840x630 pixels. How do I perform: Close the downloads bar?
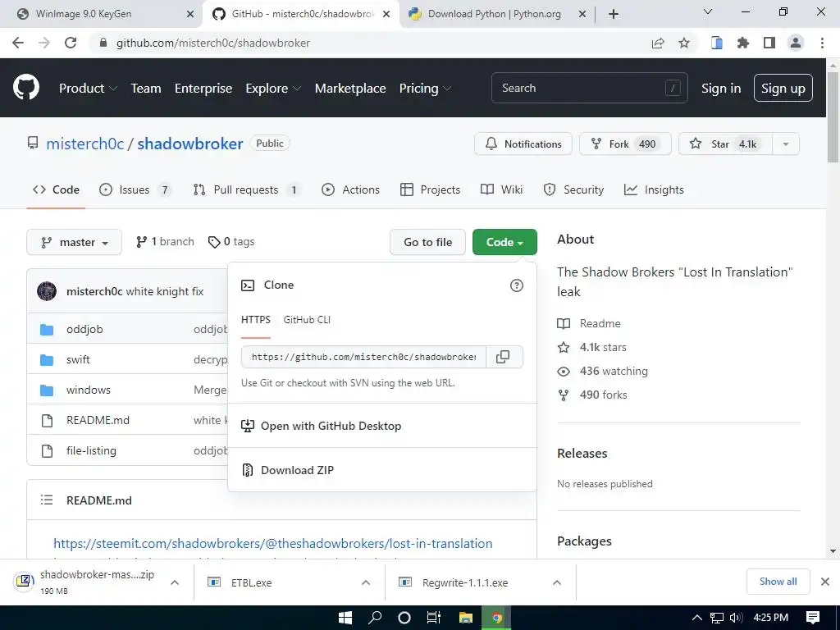click(825, 582)
